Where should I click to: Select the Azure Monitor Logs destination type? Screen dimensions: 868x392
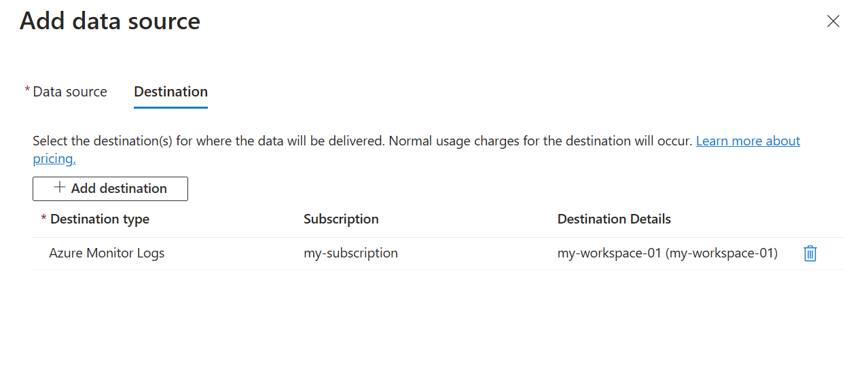pos(107,253)
